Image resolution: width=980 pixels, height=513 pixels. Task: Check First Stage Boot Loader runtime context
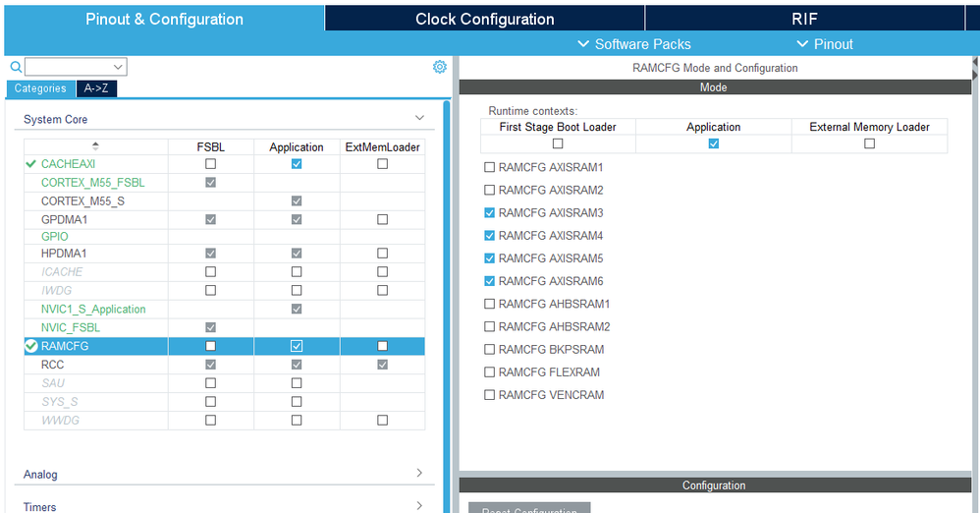(558, 143)
